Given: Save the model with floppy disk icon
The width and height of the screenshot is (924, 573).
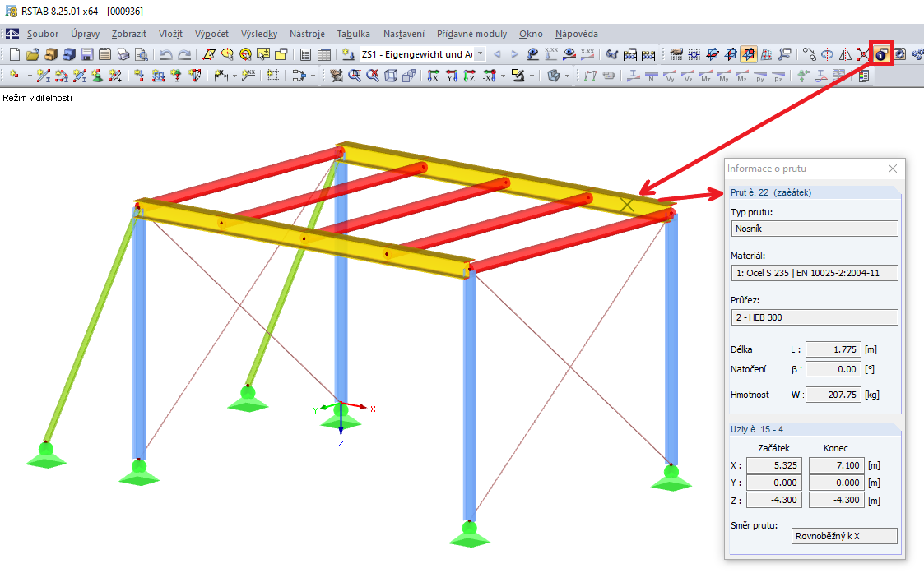Looking at the screenshot, I should [x=86, y=54].
